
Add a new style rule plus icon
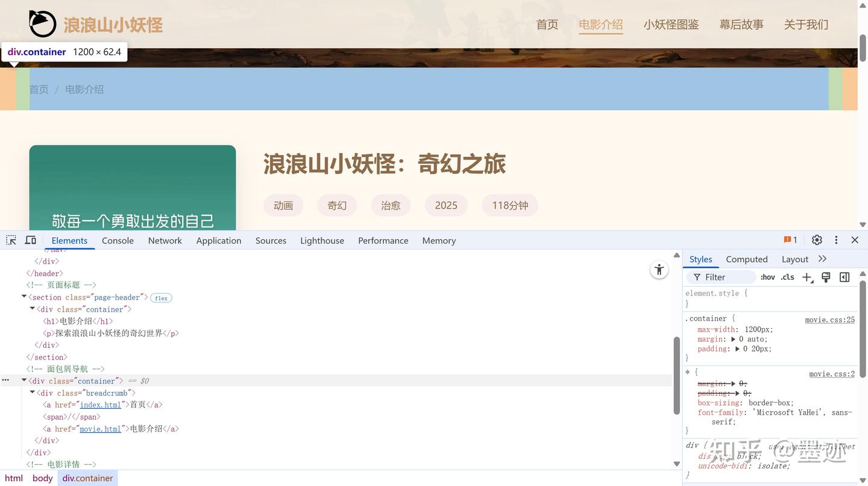[x=808, y=277]
